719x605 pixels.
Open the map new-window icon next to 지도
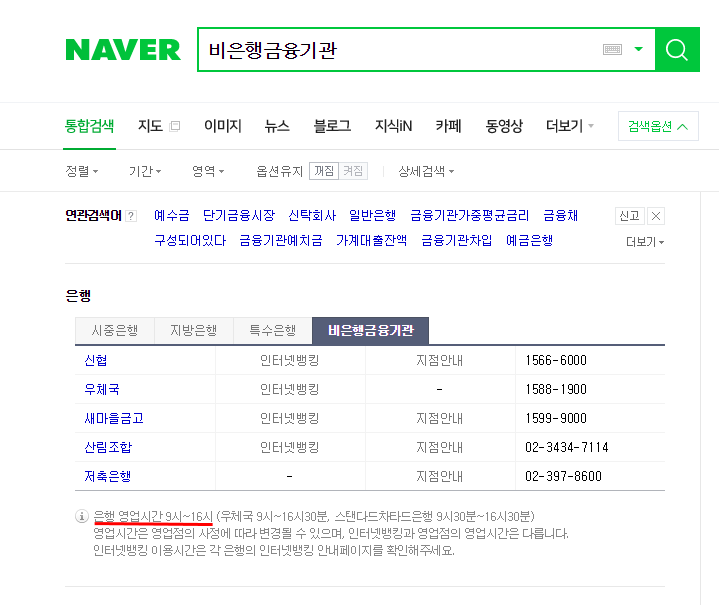175,126
